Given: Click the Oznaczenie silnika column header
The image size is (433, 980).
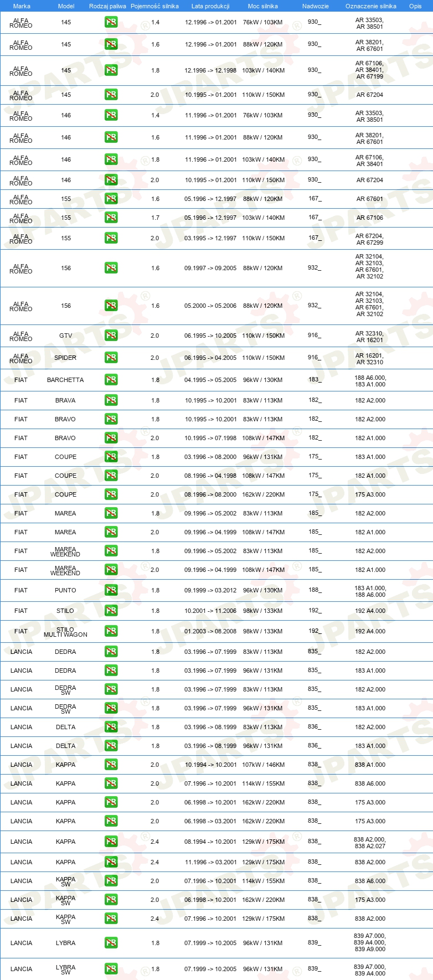Looking at the screenshot, I should click(371, 6).
